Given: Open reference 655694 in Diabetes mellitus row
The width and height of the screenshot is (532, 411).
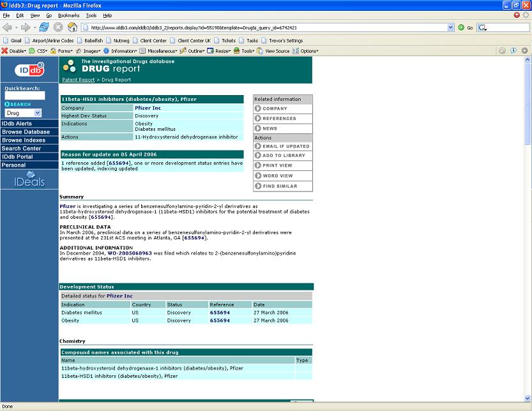Looking at the screenshot, I should [220, 313].
